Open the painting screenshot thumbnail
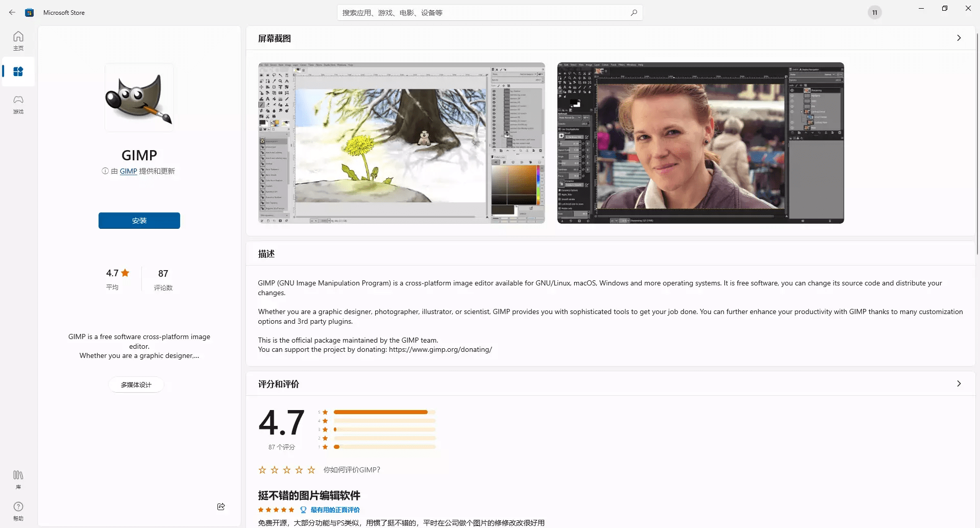The image size is (980, 528). [402, 143]
